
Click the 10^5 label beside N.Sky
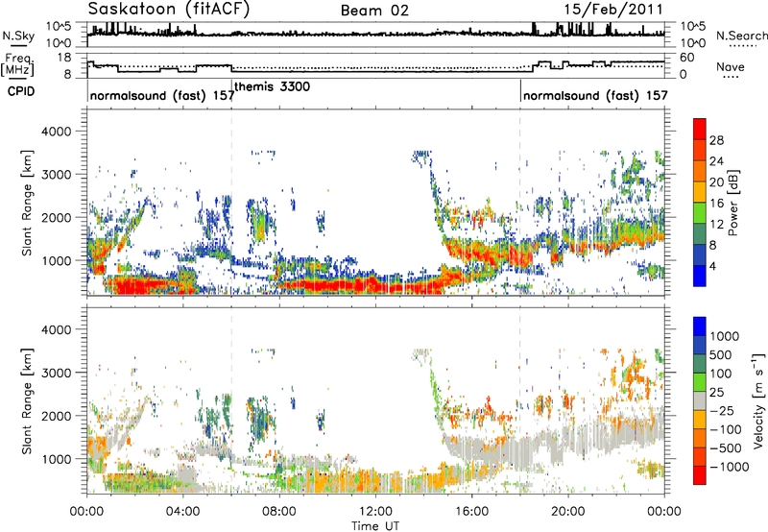click(x=59, y=26)
